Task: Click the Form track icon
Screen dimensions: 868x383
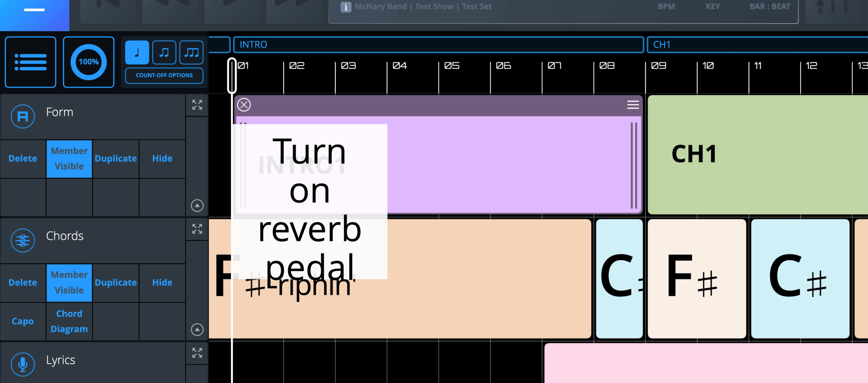Action: pos(23,117)
